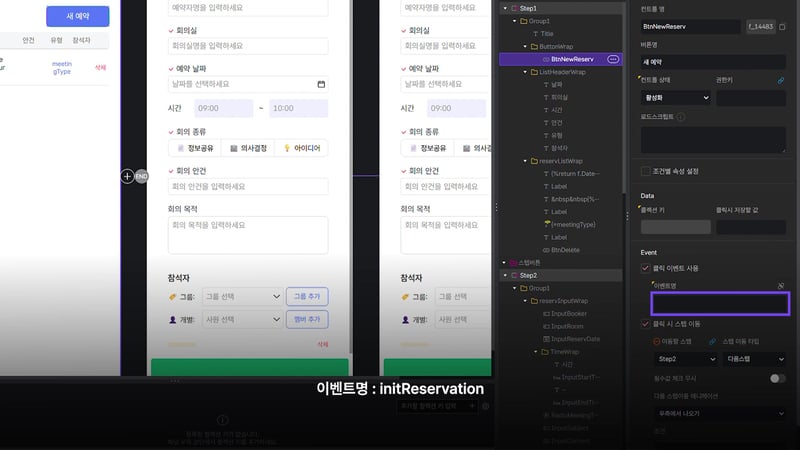Image resolution: width=800 pixels, height=450 pixels.
Task: Open 사원 선택 dropdown in first form
Action: [x=242, y=319]
